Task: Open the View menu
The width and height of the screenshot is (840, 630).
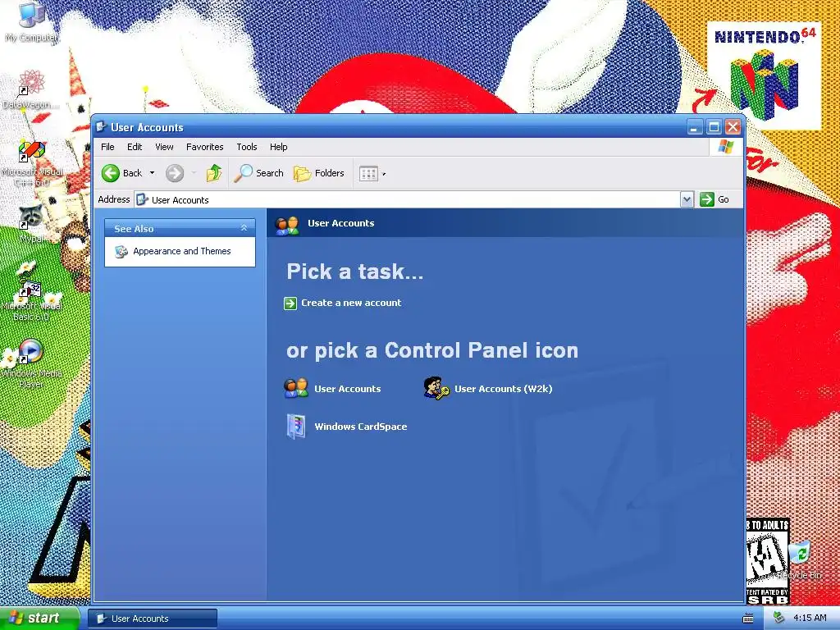Action: click(164, 147)
